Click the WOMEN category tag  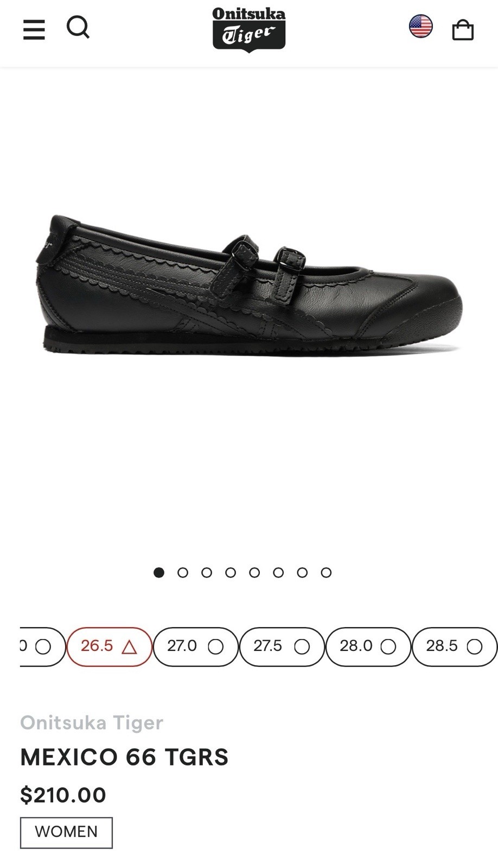pos(66,832)
